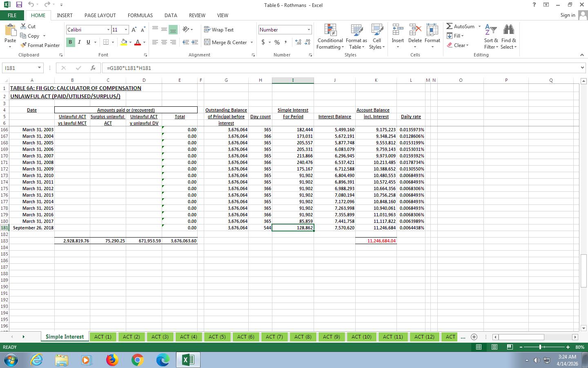Click the Increase Font Size icon
588x368 pixels.
134,30
